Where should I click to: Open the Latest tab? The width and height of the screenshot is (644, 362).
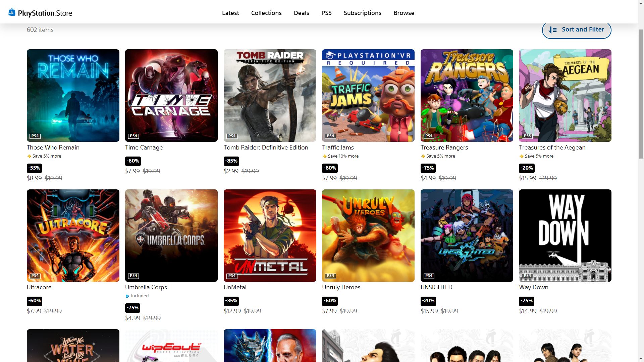pos(230,13)
